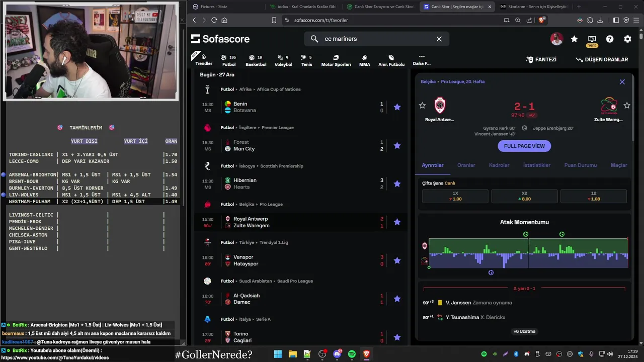Open Sofascore settings gear

627,39
